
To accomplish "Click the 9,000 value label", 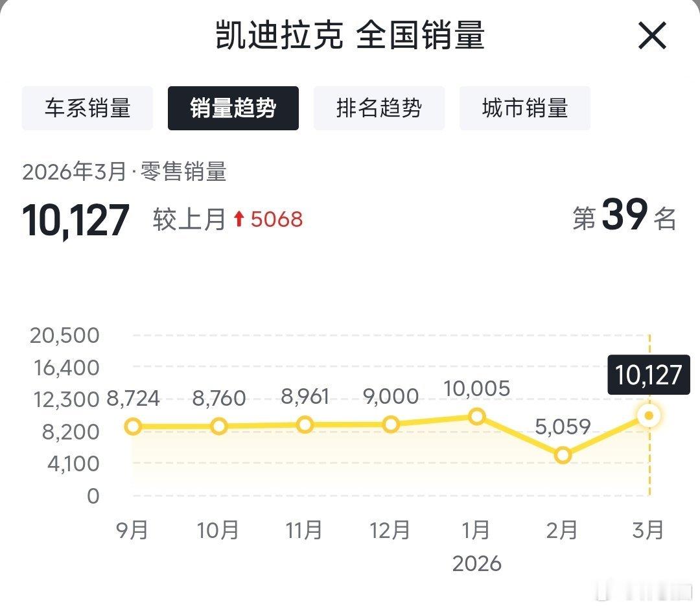I will pyautogui.click(x=391, y=397).
